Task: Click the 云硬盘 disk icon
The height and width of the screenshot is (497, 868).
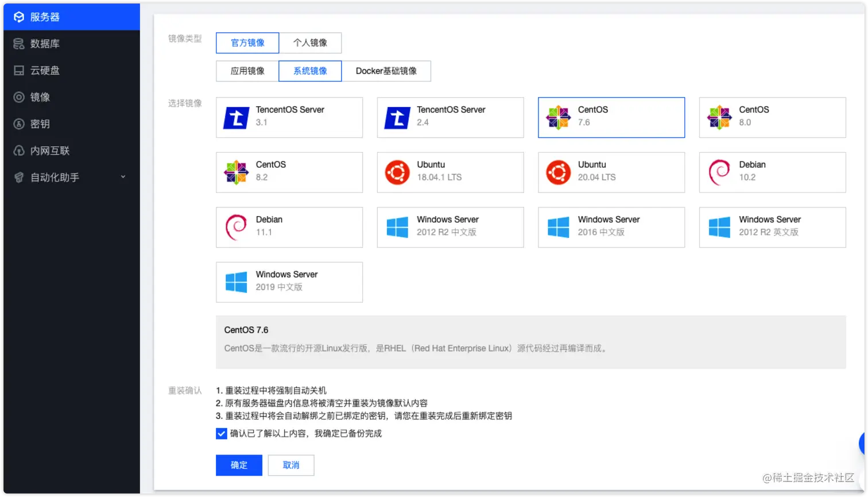Action: pyautogui.click(x=19, y=71)
